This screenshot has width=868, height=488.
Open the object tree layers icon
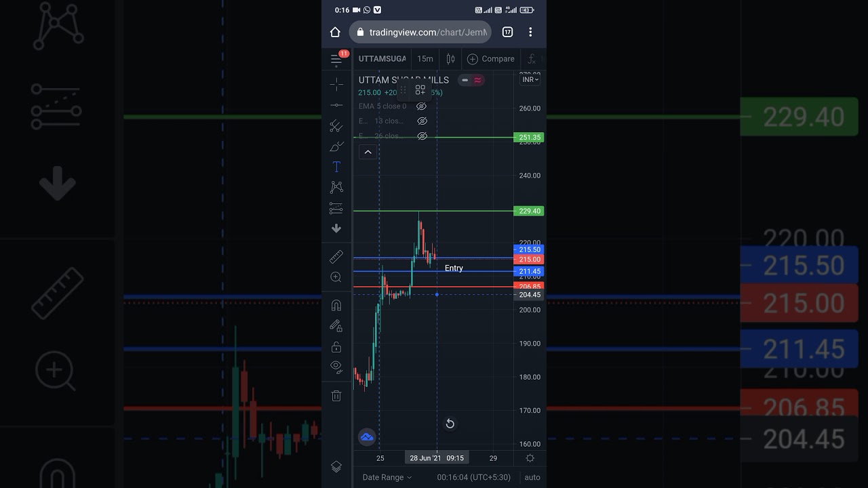(336, 466)
